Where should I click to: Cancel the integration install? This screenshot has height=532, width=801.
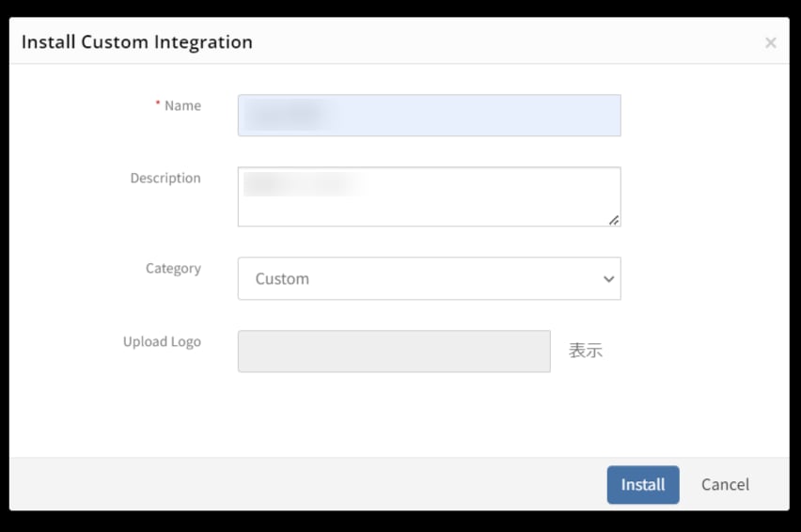tap(725, 484)
